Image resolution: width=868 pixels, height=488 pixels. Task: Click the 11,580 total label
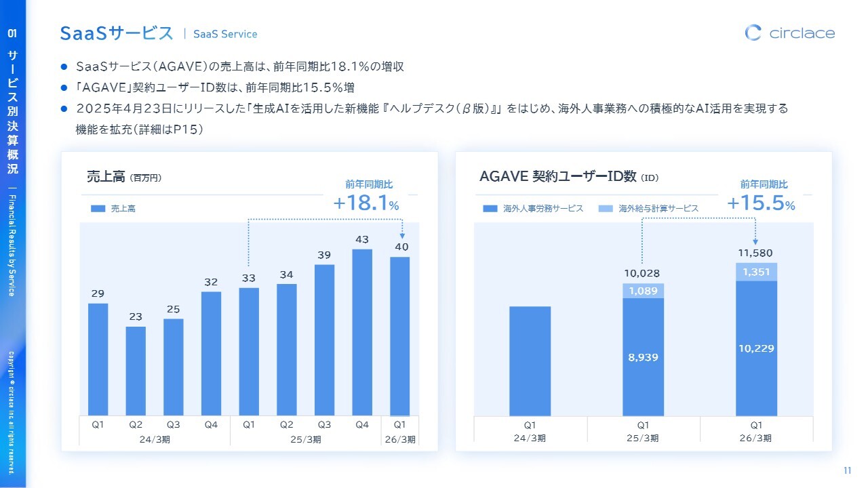(756, 253)
